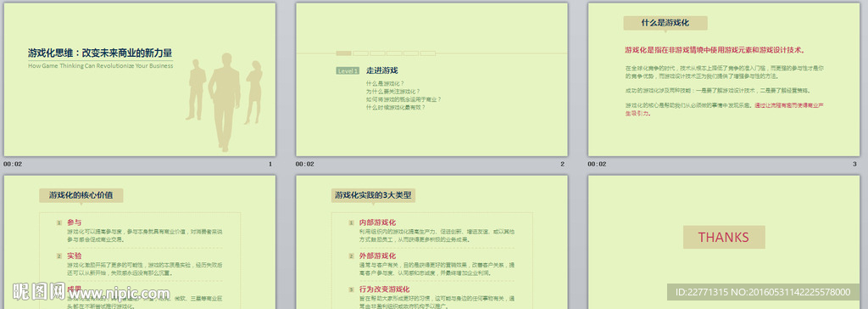Click heading 参与 on slide 4

pos(75,222)
